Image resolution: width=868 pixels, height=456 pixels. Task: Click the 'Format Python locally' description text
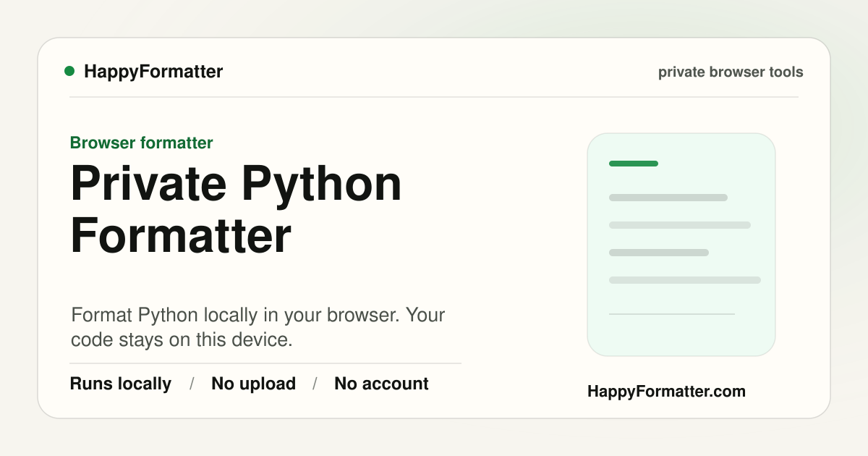coord(258,327)
